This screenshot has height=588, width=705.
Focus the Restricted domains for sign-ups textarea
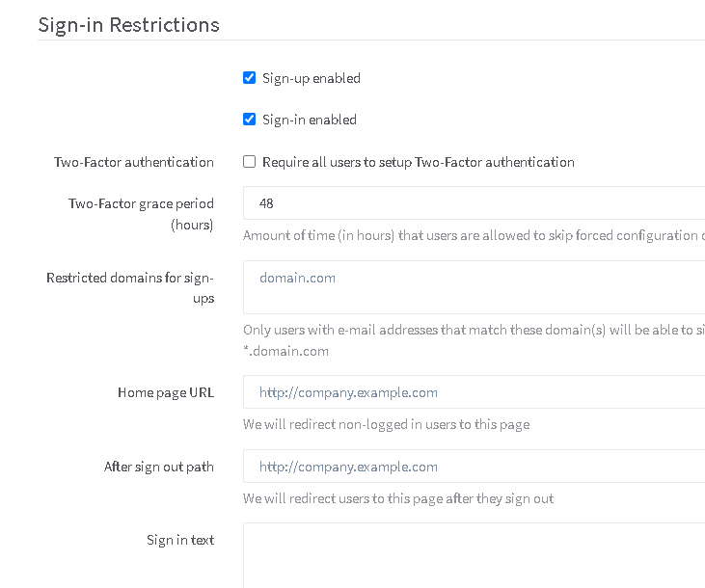point(473,286)
